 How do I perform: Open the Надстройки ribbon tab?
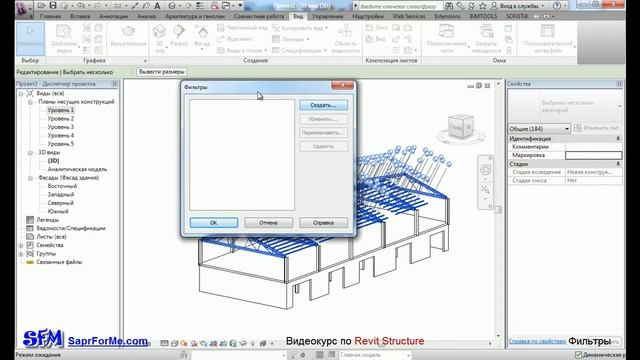368,16
